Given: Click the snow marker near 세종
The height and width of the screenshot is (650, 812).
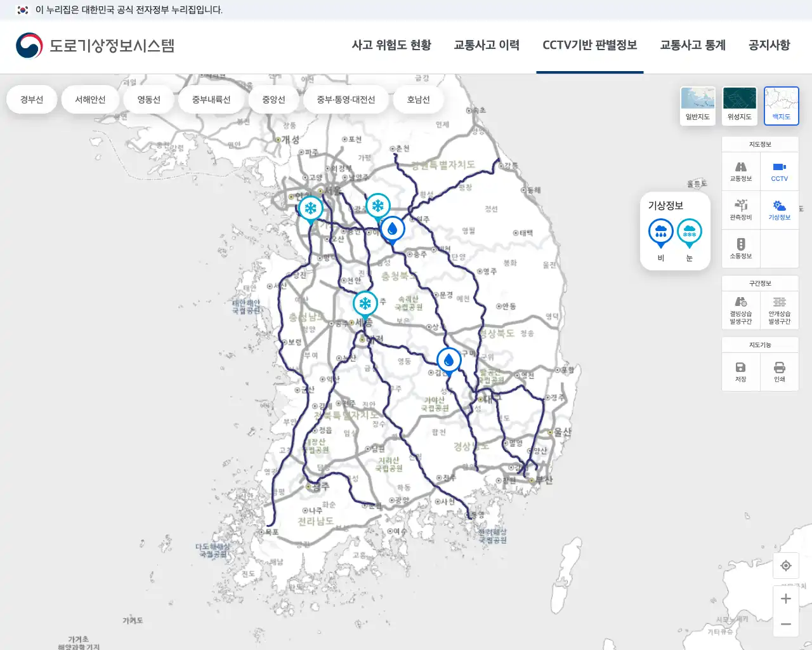Looking at the screenshot, I should (x=365, y=304).
